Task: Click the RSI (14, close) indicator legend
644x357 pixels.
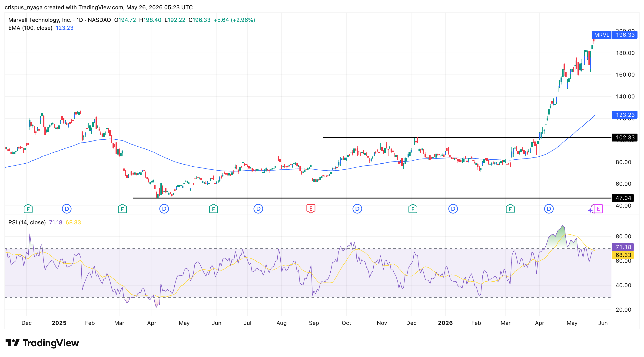Action: coord(27,222)
